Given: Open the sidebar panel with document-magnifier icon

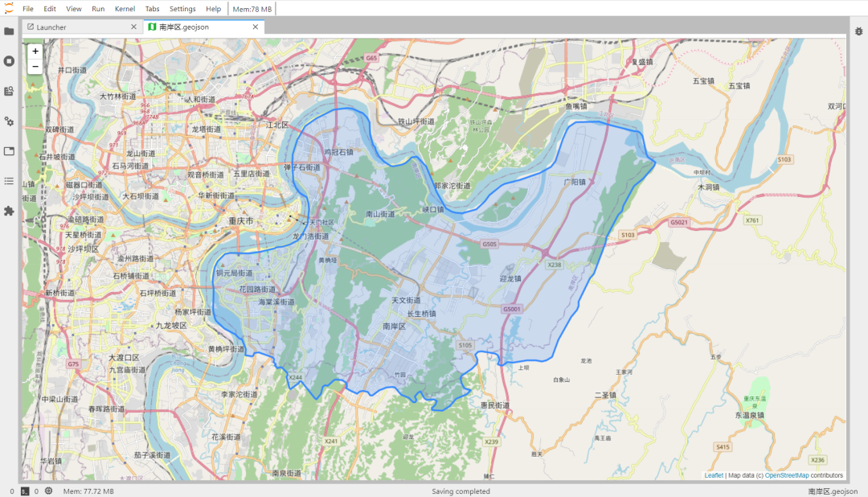Looking at the screenshot, I should [x=9, y=91].
